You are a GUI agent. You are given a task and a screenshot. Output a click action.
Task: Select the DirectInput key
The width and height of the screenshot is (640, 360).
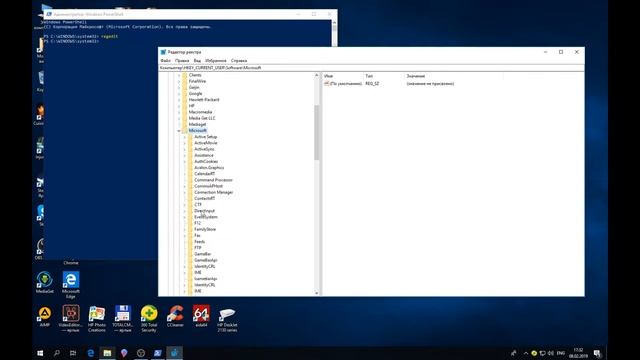tap(204, 211)
